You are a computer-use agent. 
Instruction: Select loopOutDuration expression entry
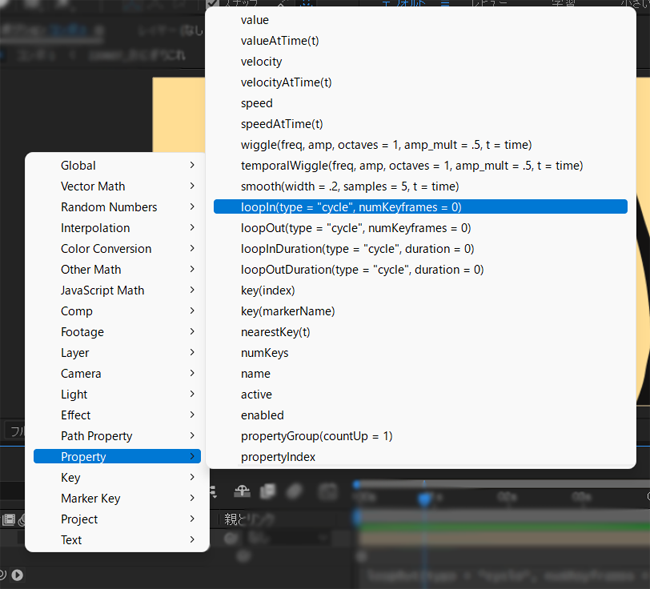362,269
